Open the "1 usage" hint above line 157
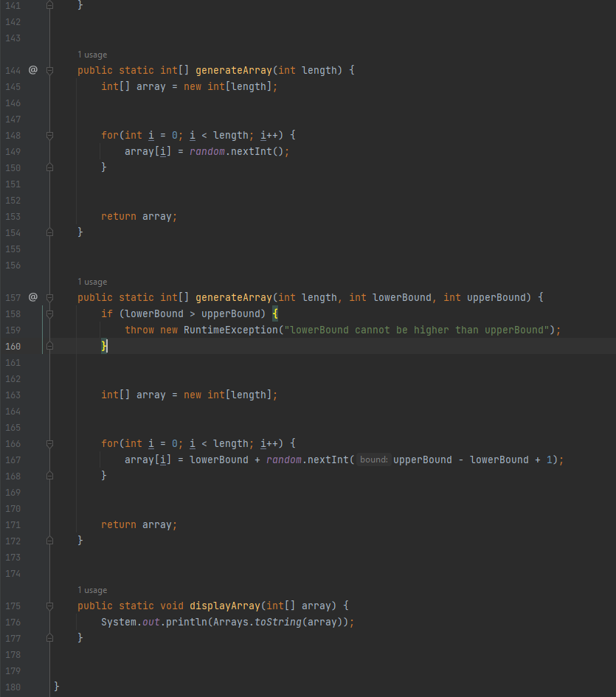The image size is (616, 697). (x=92, y=282)
